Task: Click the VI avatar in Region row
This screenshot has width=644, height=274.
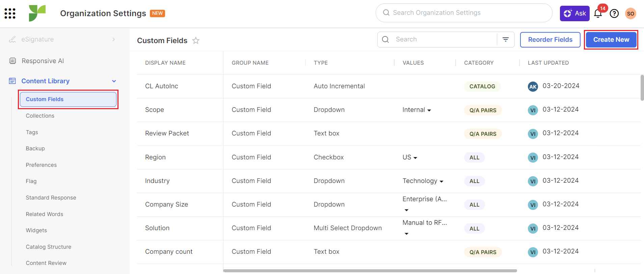Action: point(533,157)
